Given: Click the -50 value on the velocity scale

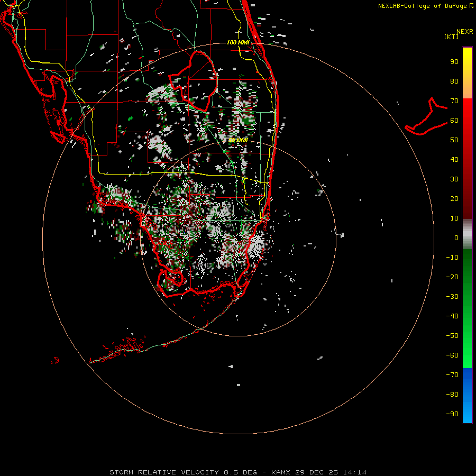Looking at the screenshot, I should [x=452, y=335].
